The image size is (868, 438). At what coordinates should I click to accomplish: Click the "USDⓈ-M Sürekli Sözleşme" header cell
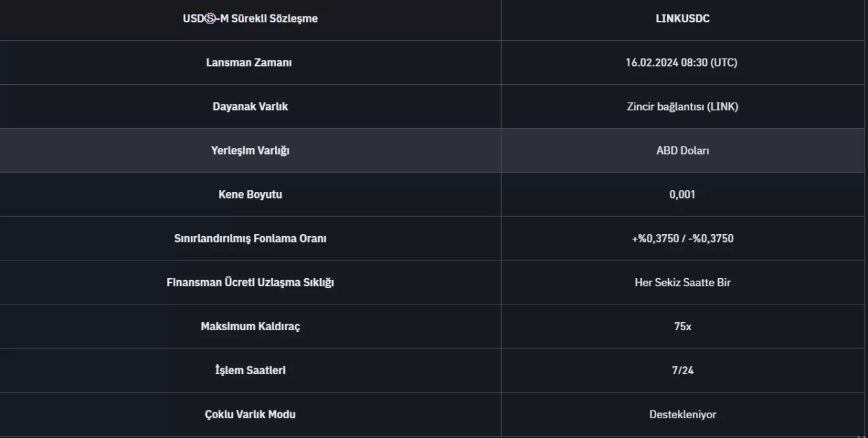[x=250, y=18]
